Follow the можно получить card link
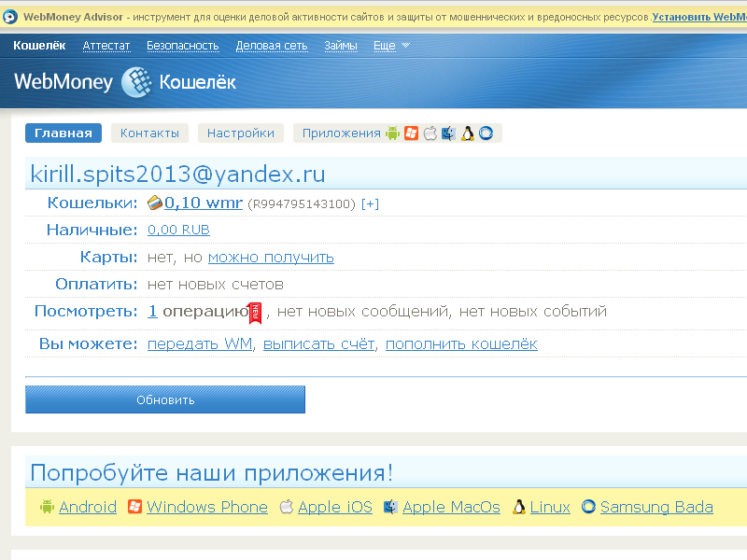The width and height of the screenshot is (747, 560). tap(271, 258)
